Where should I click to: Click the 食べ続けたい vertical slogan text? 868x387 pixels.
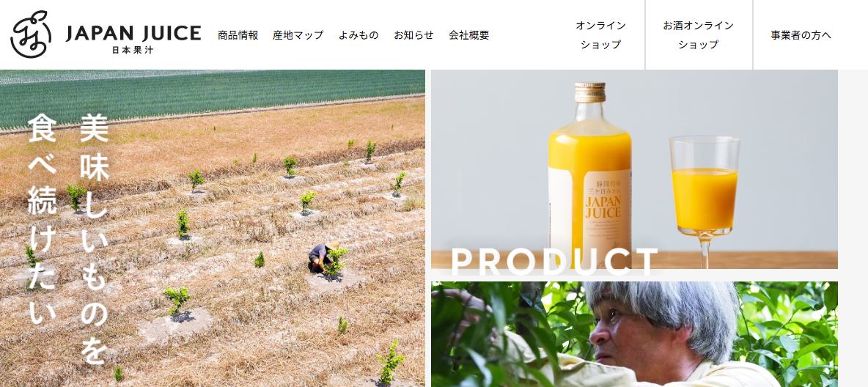tap(42, 218)
